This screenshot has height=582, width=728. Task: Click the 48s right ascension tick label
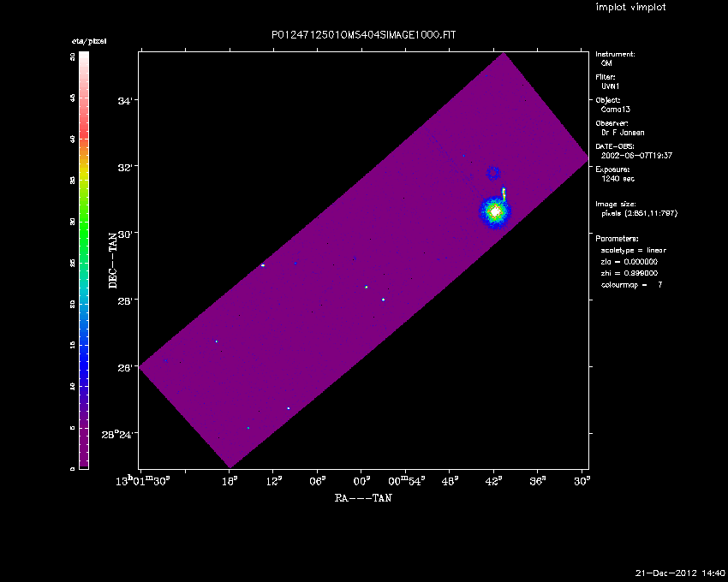click(x=450, y=481)
